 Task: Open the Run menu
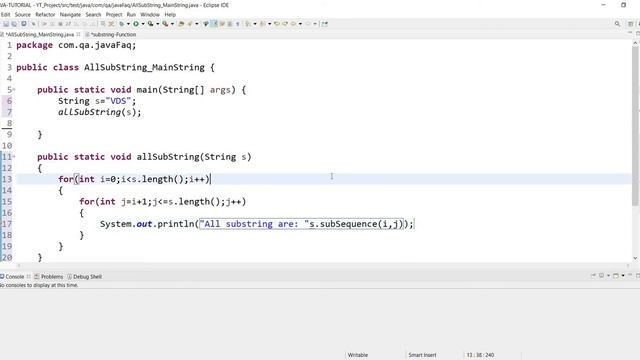coord(131,14)
